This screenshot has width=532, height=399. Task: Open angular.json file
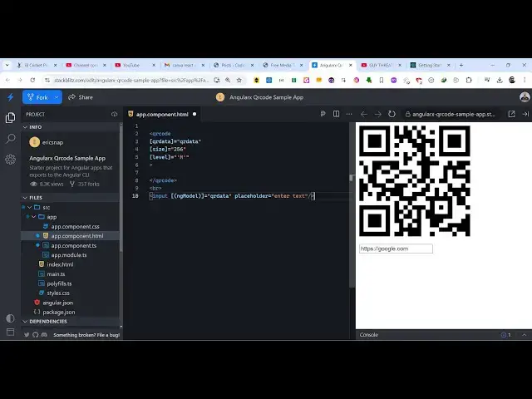pyautogui.click(x=57, y=303)
